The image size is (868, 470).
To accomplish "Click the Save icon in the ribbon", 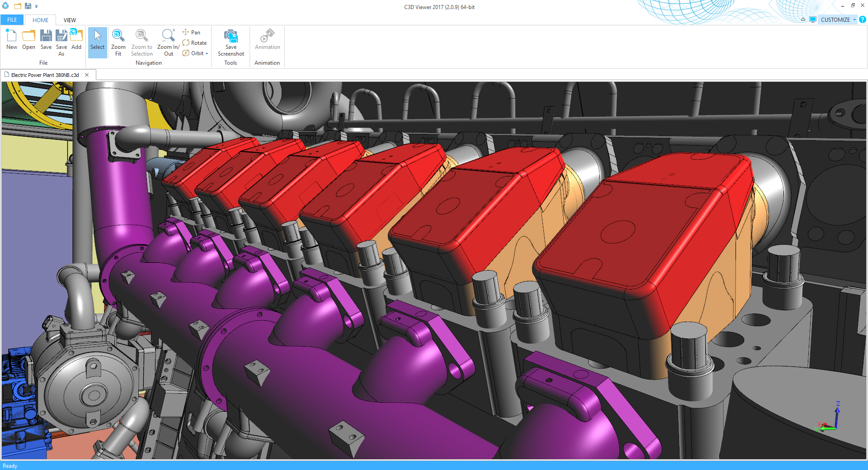I will pyautogui.click(x=46, y=41).
